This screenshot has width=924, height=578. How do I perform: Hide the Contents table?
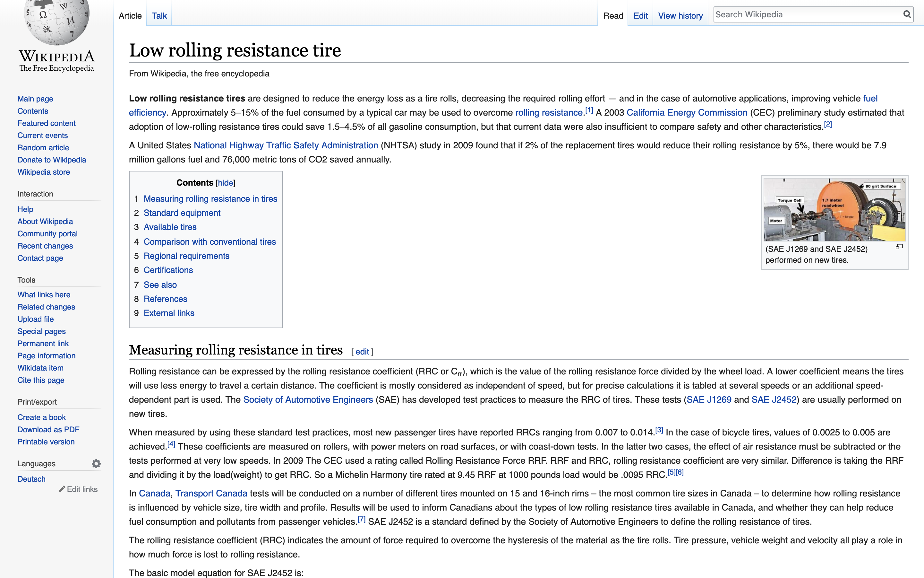(225, 183)
